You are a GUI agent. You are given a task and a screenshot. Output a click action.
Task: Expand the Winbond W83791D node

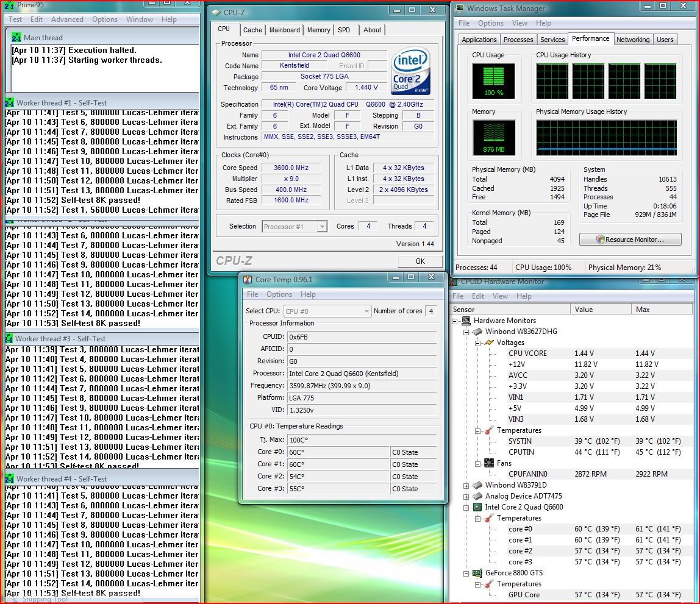coord(466,486)
